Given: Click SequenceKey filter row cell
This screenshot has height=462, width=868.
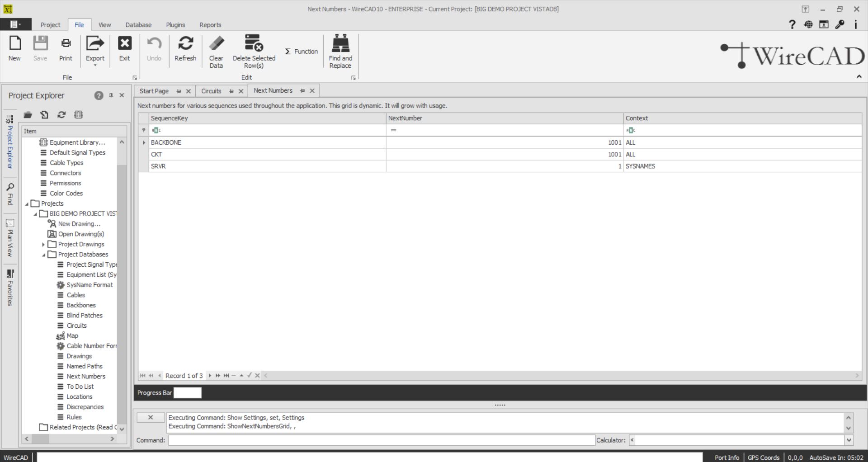Looking at the screenshot, I should 268,130.
